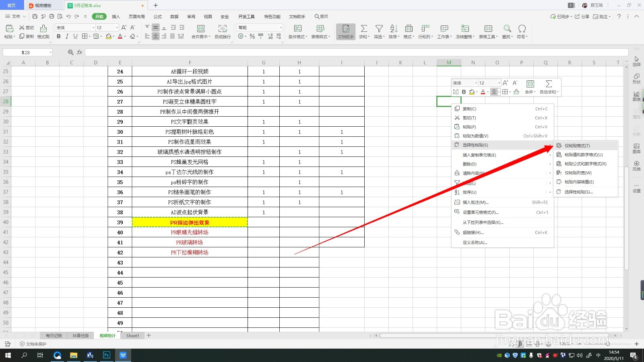Screen dimensions: 644x362
Task: Open the number format dropdown (常规)
Action: [281, 28]
